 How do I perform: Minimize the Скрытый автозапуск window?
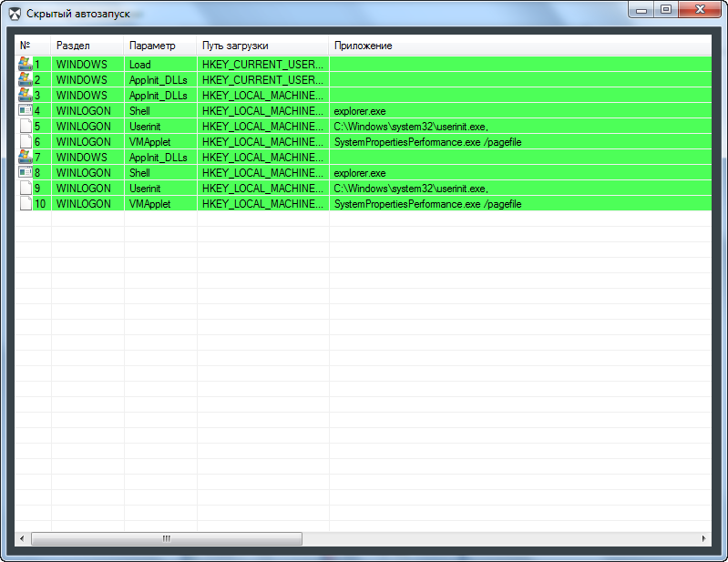641,9
